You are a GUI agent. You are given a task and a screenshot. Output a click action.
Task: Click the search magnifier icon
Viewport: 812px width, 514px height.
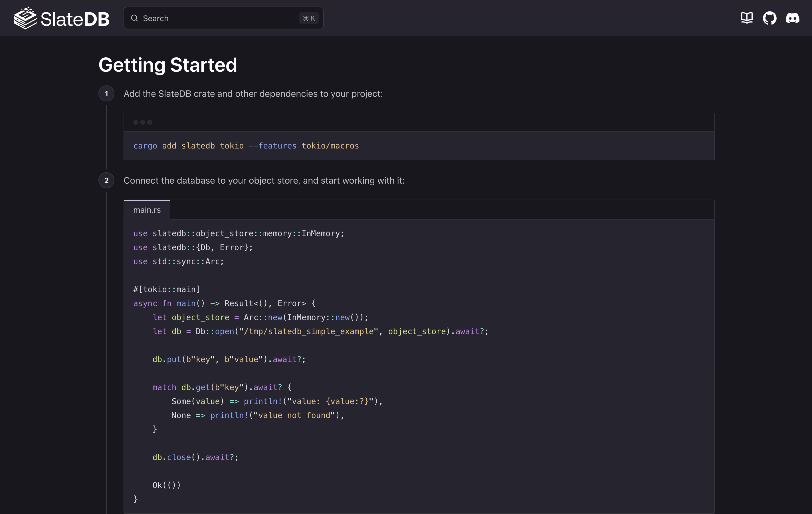click(x=135, y=18)
